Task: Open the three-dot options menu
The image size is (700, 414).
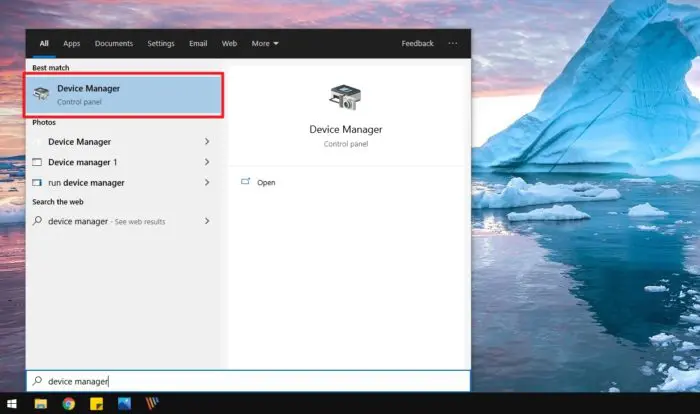Action: click(453, 43)
